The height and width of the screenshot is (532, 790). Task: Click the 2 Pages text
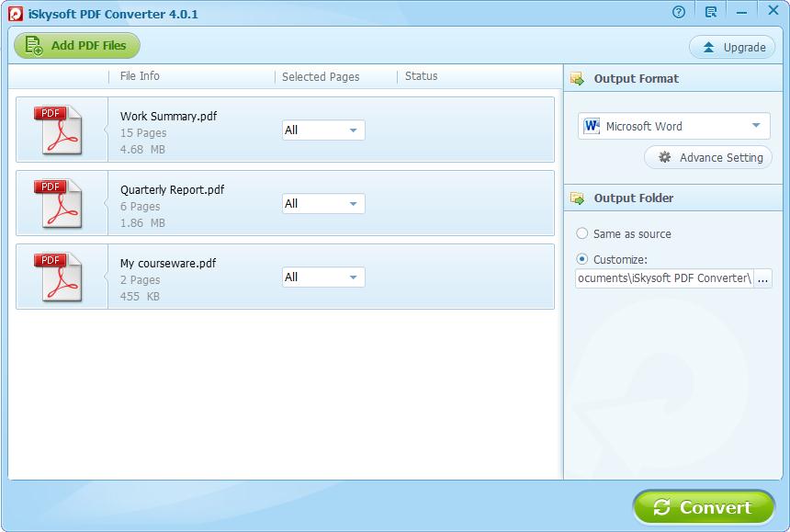(x=140, y=280)
